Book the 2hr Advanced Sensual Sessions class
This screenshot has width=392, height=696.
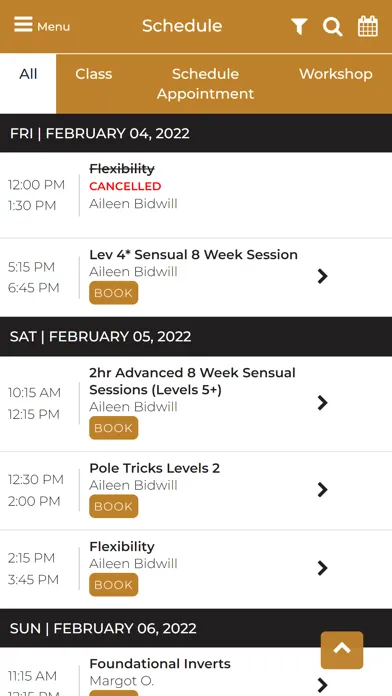pyautogui.click(x=114, y=428)
